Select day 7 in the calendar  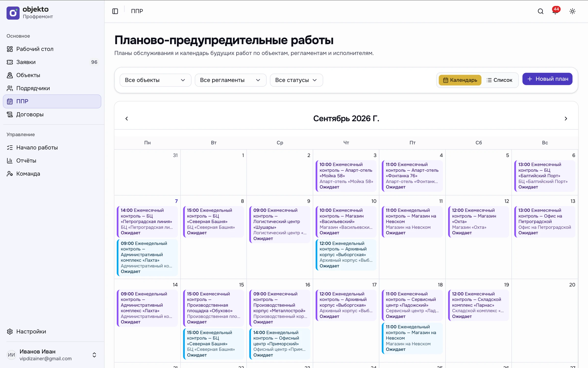coord(176,201)
